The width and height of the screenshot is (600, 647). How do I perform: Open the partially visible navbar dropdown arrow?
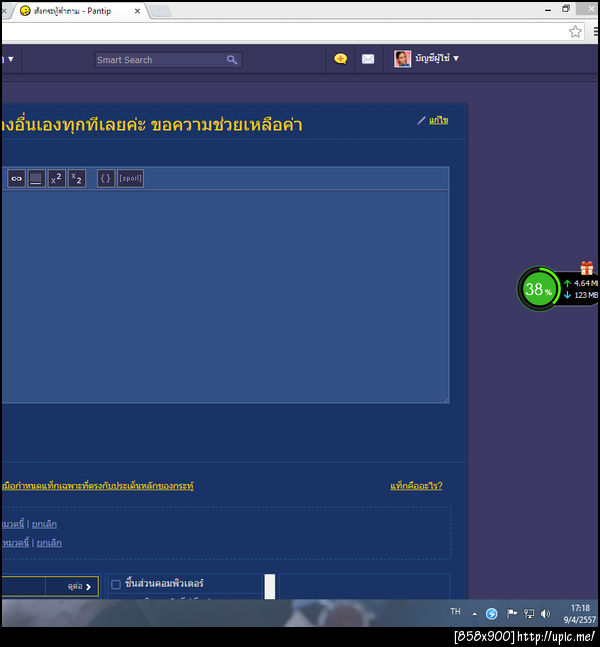click(x=11, y=59)
